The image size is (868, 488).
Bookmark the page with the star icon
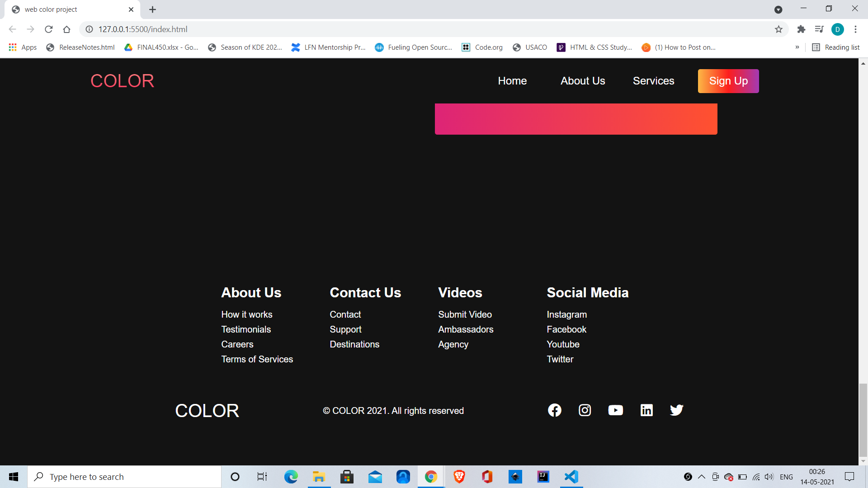point(779,29)
